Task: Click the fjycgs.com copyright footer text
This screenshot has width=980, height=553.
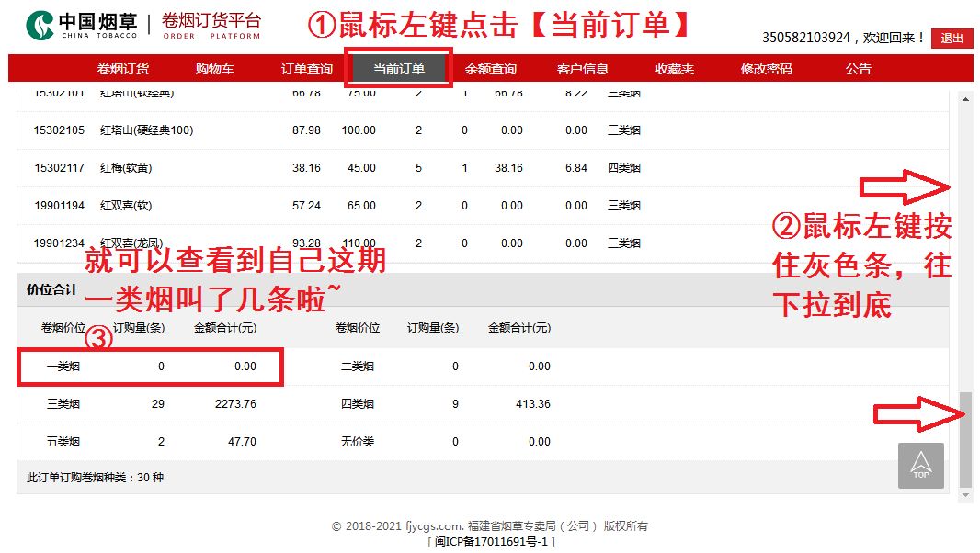Action: click(489, 526)
